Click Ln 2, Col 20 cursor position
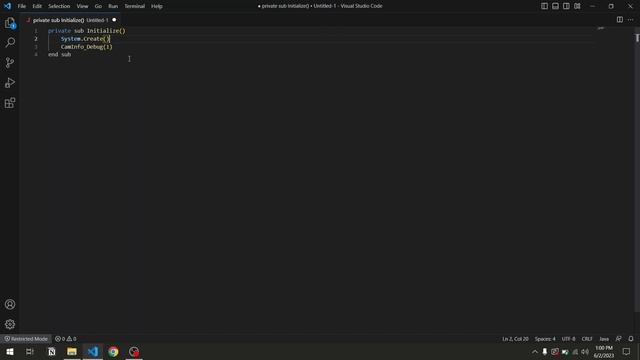This screenshot has width=640, height=360. click(x=515, y=339)
